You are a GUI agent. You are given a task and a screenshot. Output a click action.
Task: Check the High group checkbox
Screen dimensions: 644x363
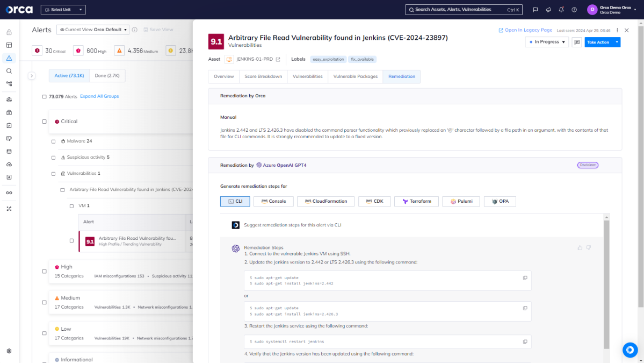click(45, 272)
